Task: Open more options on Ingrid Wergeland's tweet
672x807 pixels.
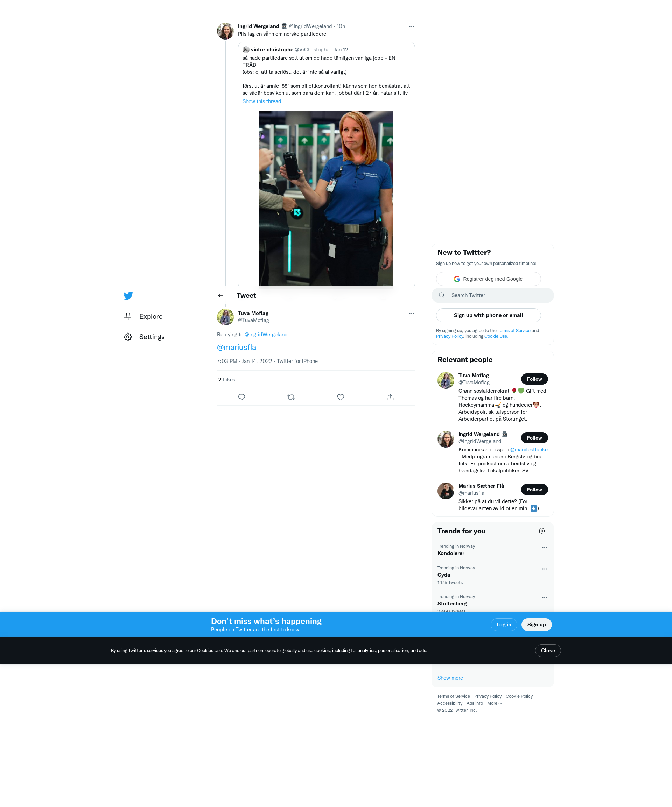Action: click(412, 27)
